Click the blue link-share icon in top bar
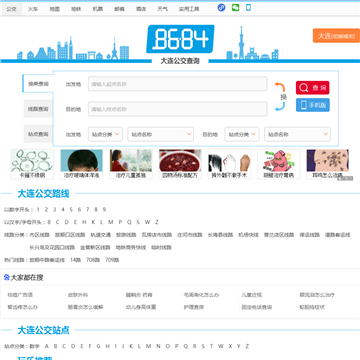This screenshot has width=360, height=360. coord(221,8)
